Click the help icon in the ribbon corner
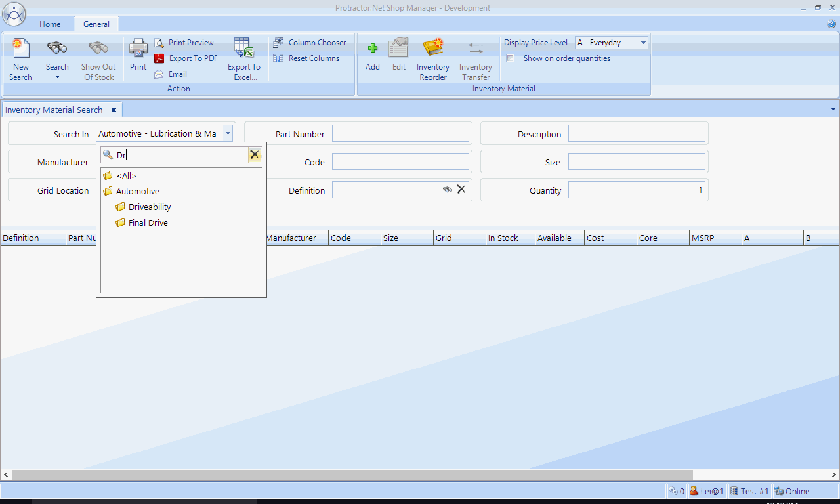The image size is (840, 504). pos(831,24)
